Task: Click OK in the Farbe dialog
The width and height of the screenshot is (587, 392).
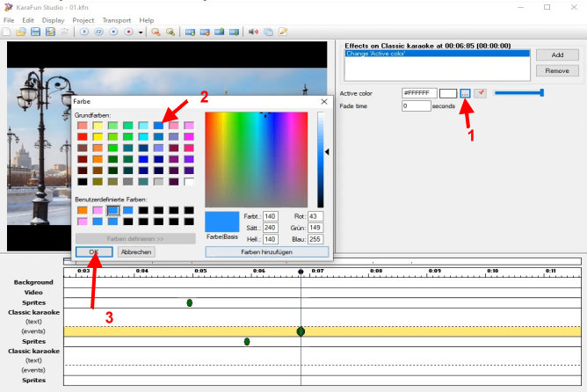Action: click(94, 251)
